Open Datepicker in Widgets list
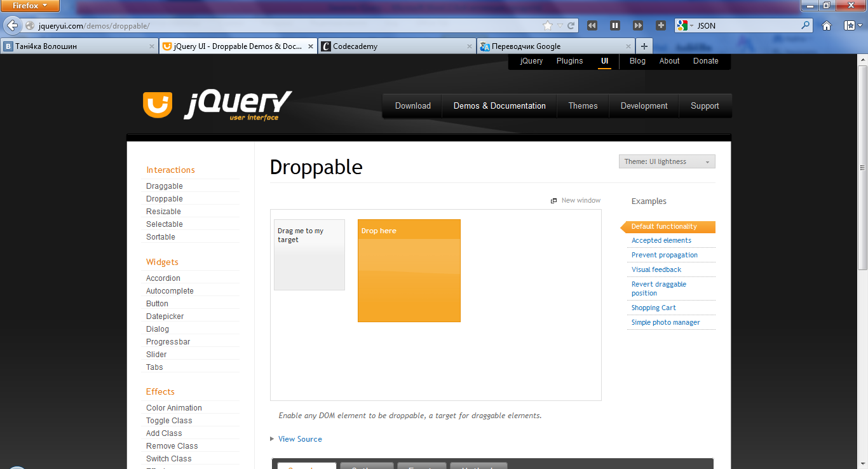Screen dimensions: 868x469 165,316
